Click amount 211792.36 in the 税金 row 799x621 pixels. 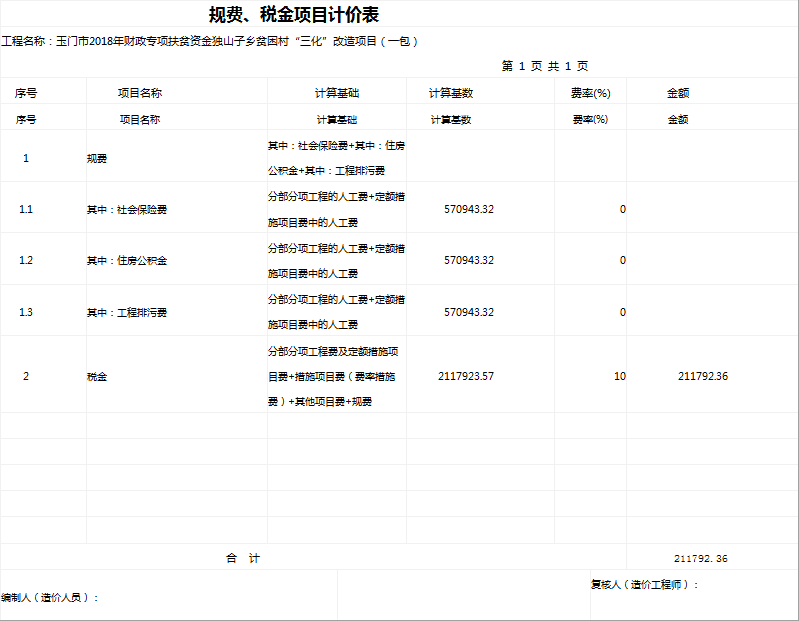(702, 377)
